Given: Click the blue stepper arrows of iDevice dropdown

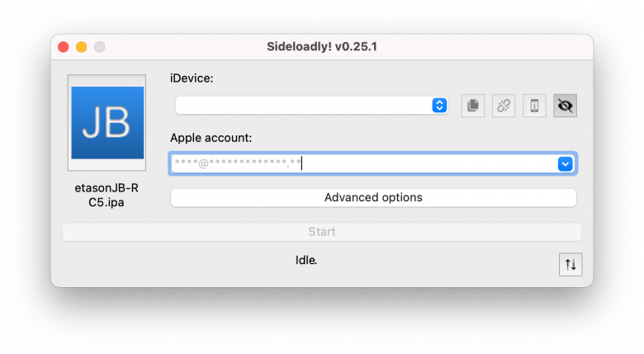Looking at the screenshot, I should [439, 106].
